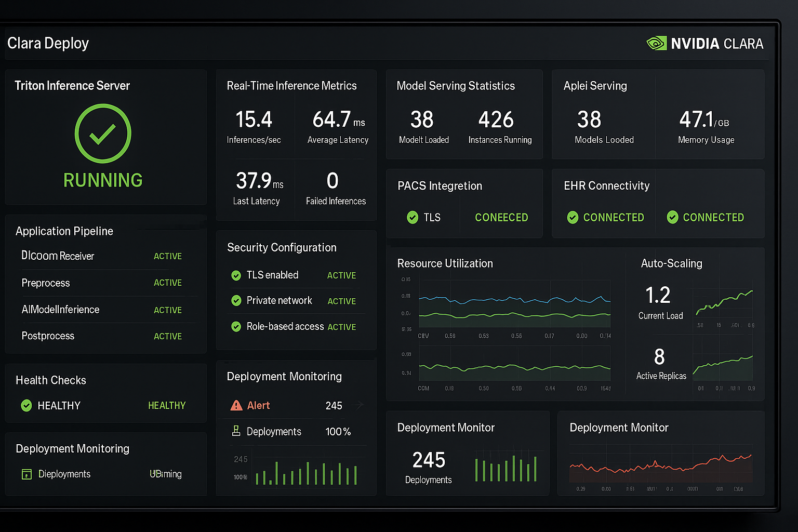Select the Preprocess ACTIVE label
This screenshot has width=798, height=532.
(167, 283)
